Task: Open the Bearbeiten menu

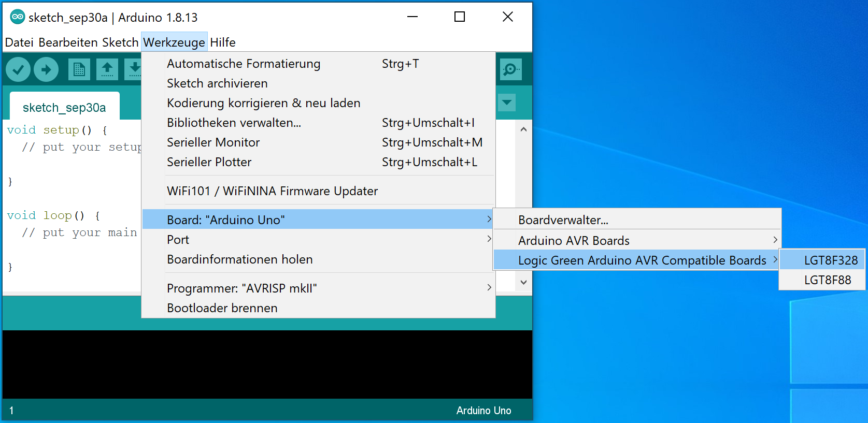Action: coord(68,42)
